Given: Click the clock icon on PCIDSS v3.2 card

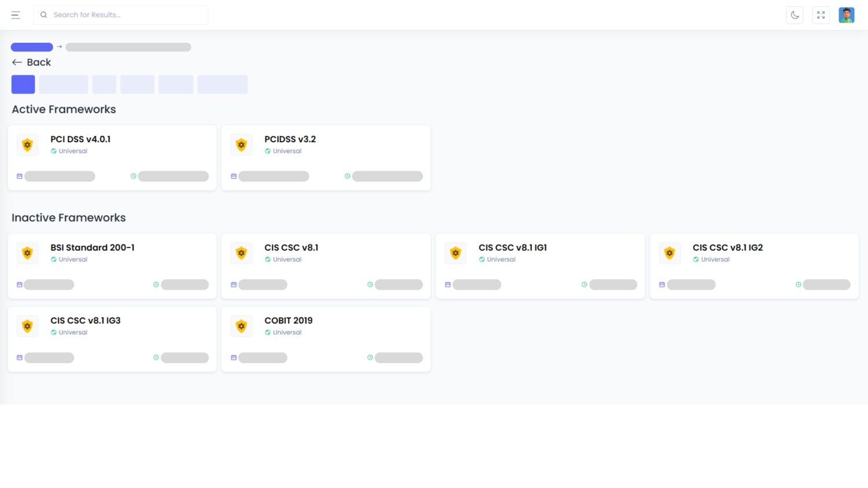Looking at the screenshot, I should coord(347,176).
